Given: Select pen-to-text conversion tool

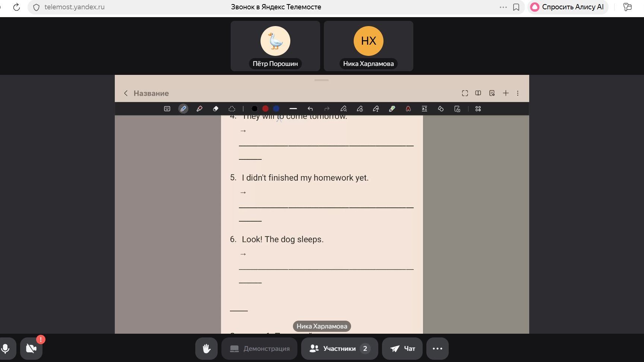Looking at the screenshot, I should [376, 109].
